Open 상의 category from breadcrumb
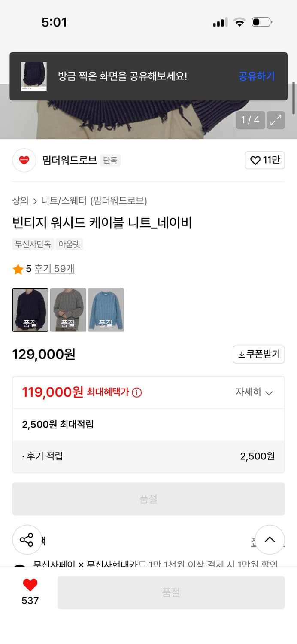 19,200
